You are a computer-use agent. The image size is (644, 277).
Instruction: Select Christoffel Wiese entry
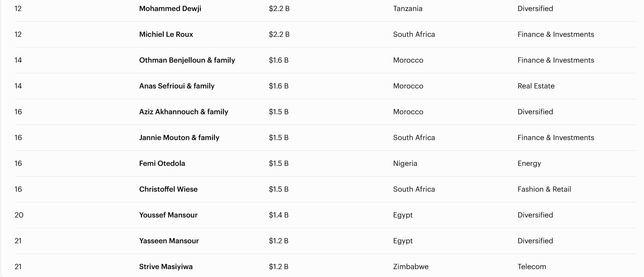(168, 189)
